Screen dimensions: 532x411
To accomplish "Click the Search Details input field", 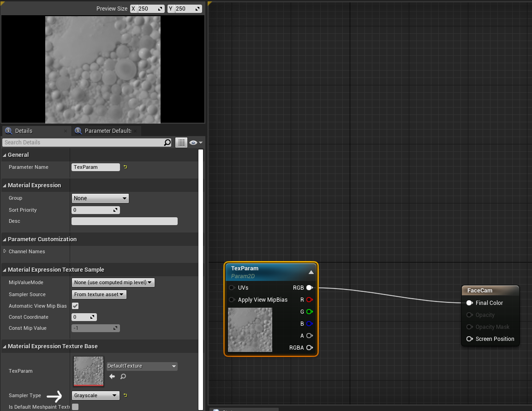I will pos(83,143).
